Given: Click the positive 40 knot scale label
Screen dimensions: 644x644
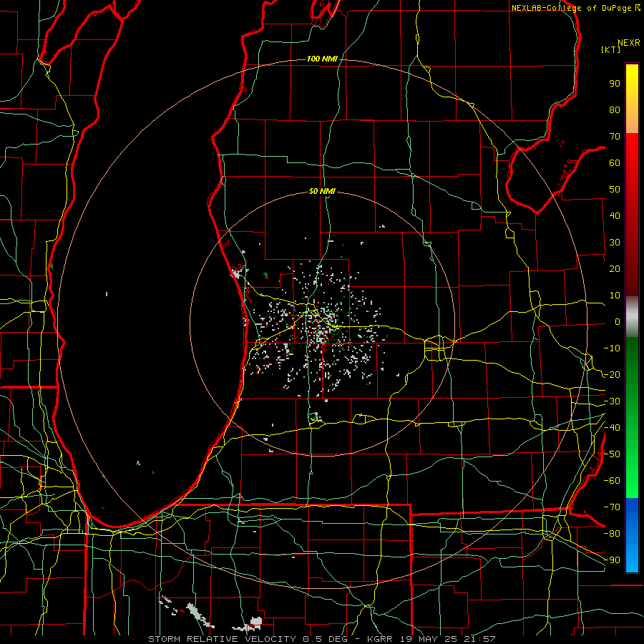Looking at the screenshot, I should [x=615, y=215].
